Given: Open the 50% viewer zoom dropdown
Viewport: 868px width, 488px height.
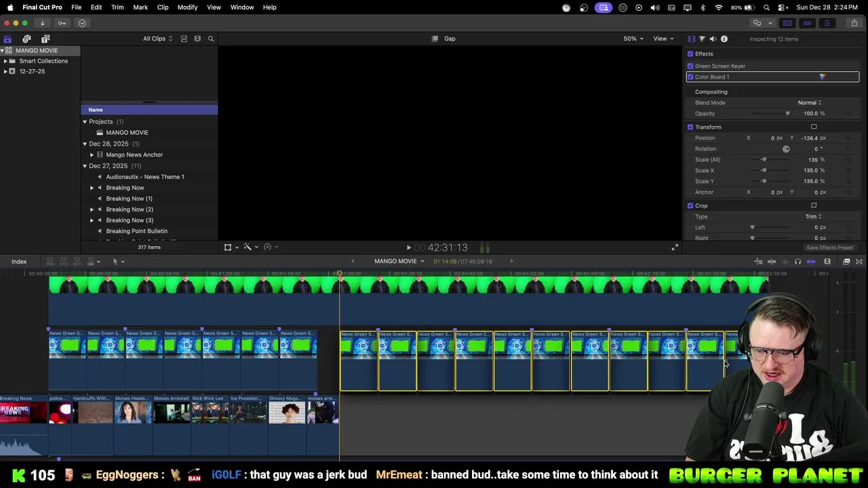Looking at the screenshot, I should coord(633,39).
